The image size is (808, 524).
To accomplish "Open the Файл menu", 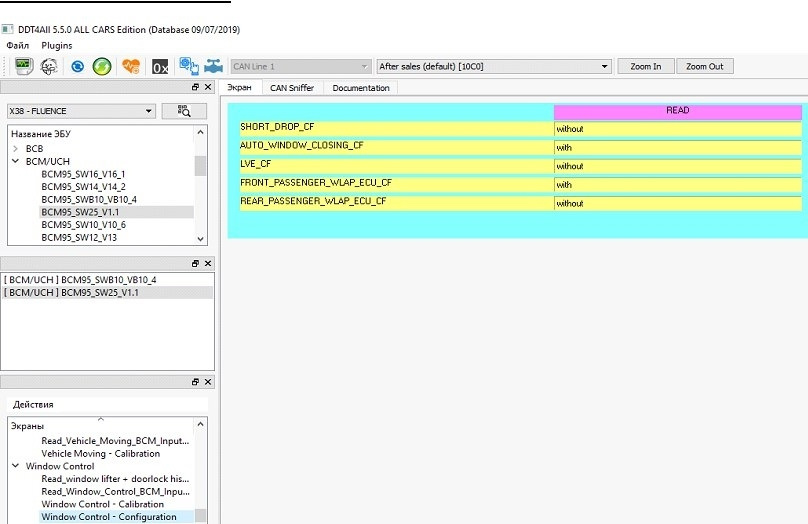I will [18, 45].
